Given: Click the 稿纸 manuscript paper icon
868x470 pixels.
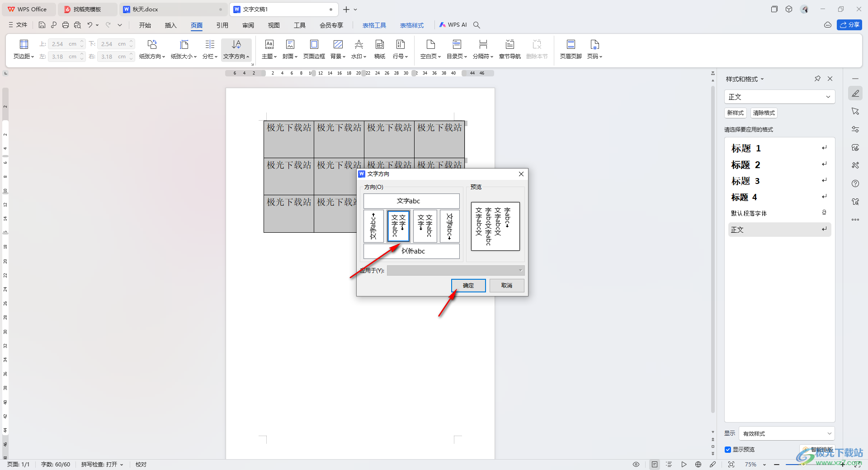Looking at the screenshot, I should click(x=380, y=49).
